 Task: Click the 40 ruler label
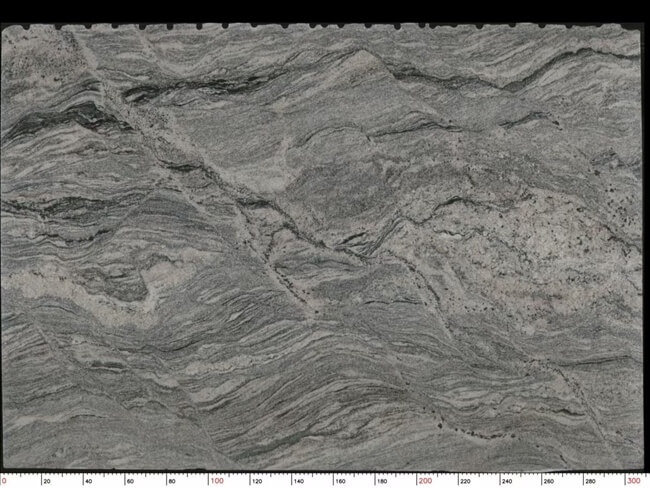point(89,481)
